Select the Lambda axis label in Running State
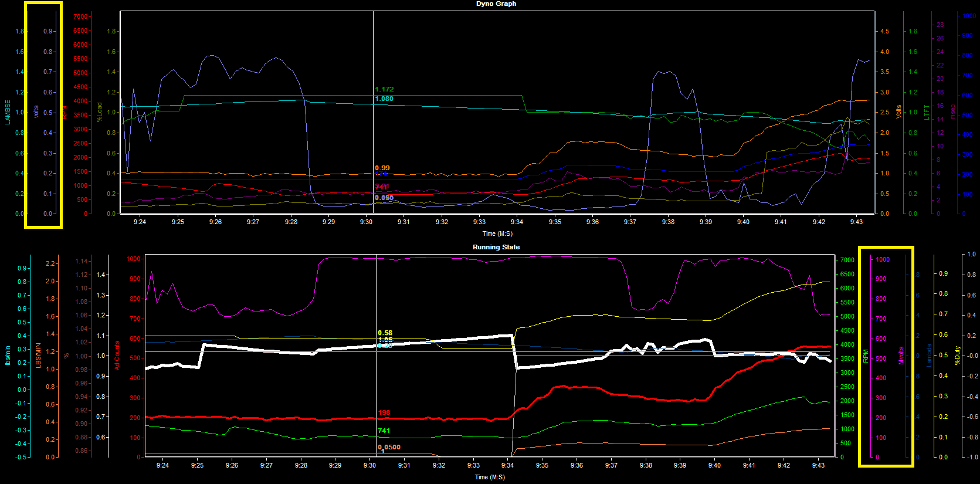 click(929, 356)
